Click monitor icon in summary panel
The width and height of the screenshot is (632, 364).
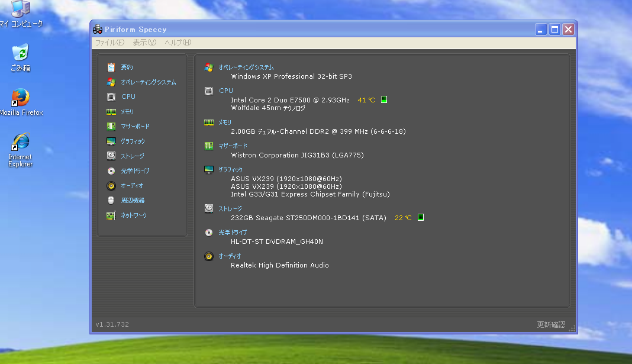click(x=209, y=170)
